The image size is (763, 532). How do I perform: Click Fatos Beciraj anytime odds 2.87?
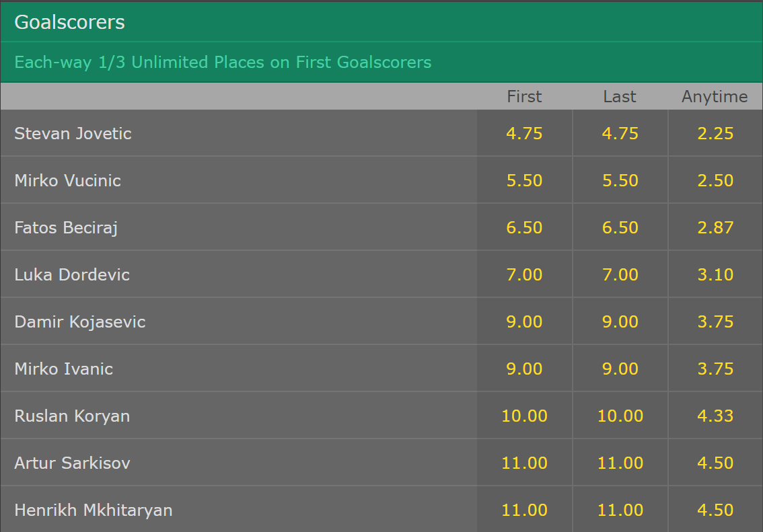(715, 227)
